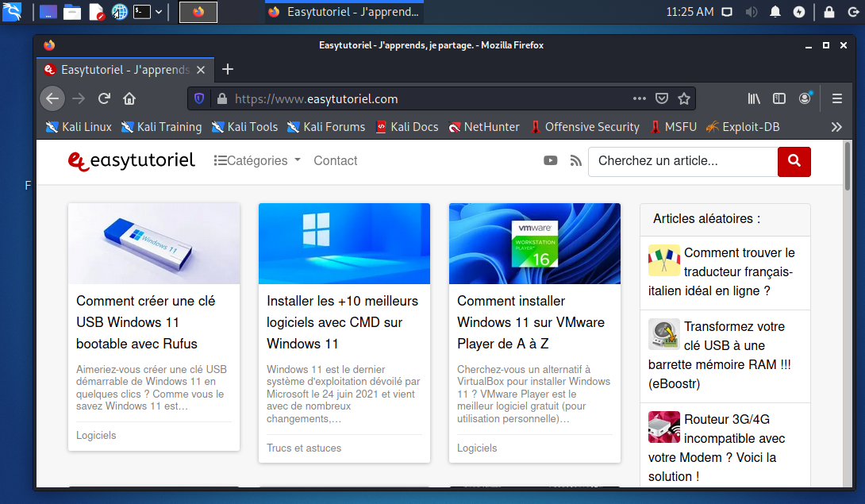The height and width of the screenshot is (504, 865).
Task: Save the page to Pocket
Action: click(661, 98)
